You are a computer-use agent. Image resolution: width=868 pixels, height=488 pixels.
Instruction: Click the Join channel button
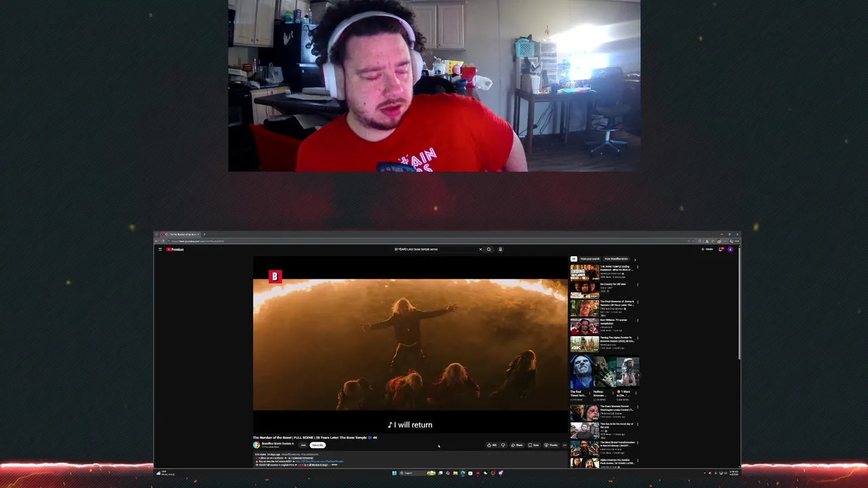coord(303,445)
